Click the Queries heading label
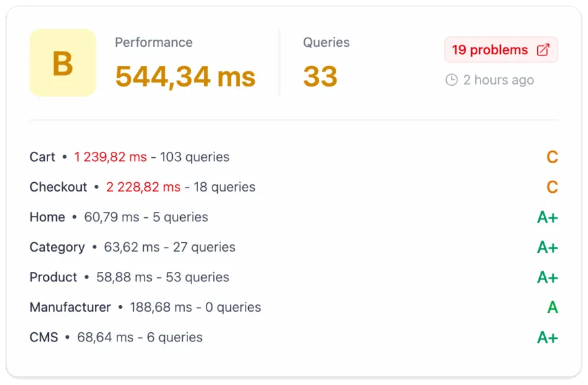 (326, 42)
